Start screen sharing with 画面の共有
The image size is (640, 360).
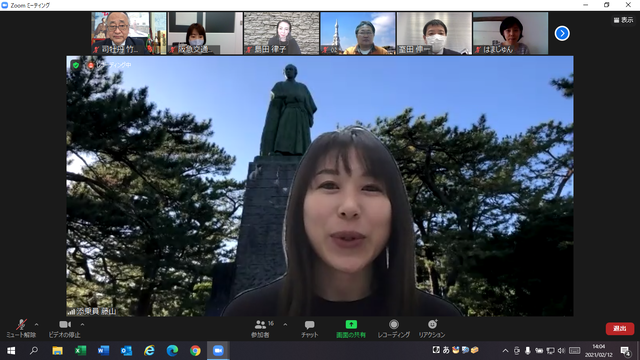tap(351, 329)
